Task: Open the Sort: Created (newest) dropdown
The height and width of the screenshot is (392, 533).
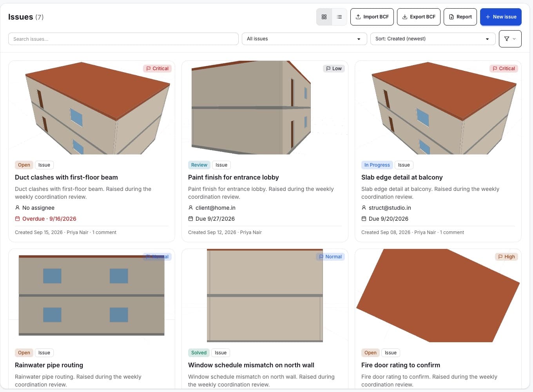Action: pyautogui.click(x=433, y=39)
